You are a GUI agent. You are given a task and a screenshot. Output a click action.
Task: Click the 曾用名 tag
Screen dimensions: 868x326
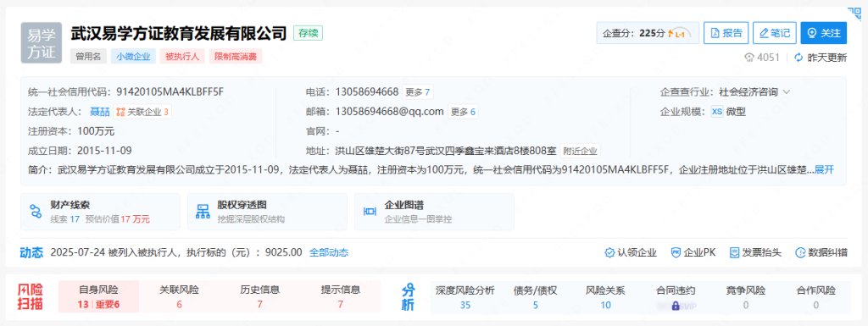[x=87, y=56]
